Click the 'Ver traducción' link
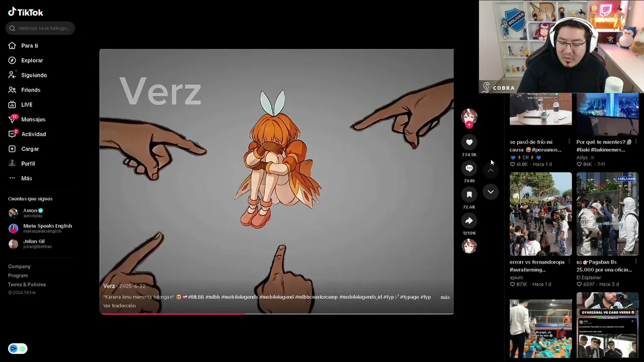 [x=119, y=306]
